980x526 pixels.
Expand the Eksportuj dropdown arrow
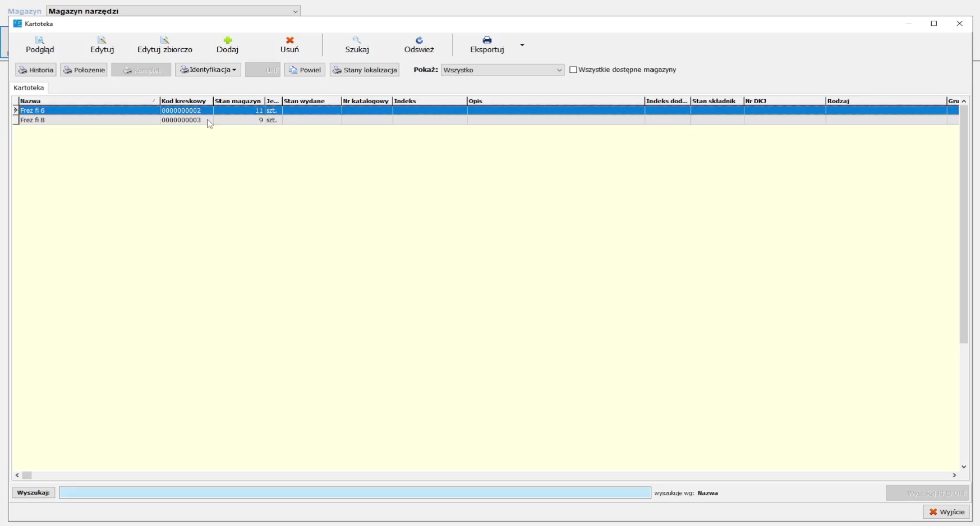[522, 45]
